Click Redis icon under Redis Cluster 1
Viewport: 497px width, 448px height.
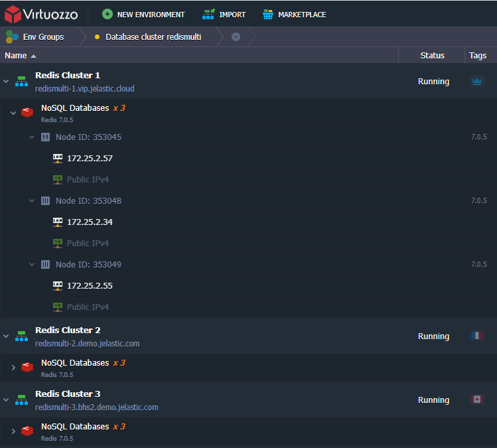pos(27,113)
